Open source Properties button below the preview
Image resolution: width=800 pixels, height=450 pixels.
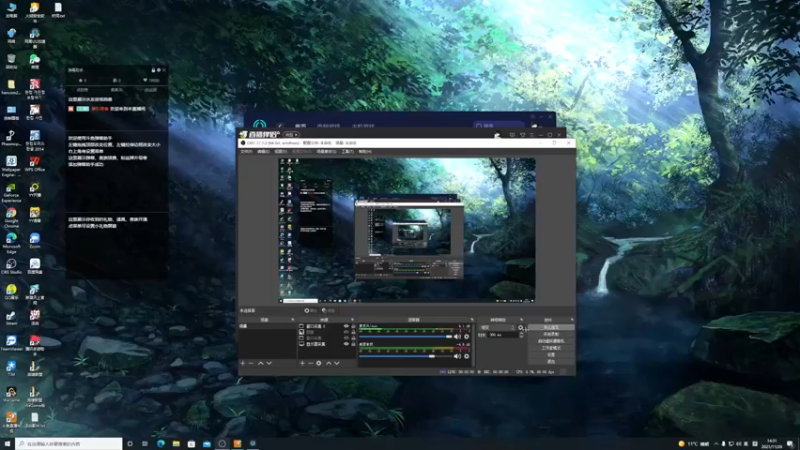(311, 310)
